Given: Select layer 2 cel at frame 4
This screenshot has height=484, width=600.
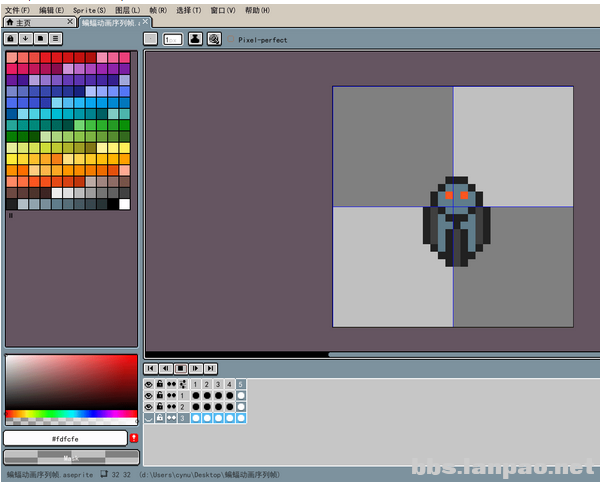Looking at the screenshot, I should click(x=230, y=407).
